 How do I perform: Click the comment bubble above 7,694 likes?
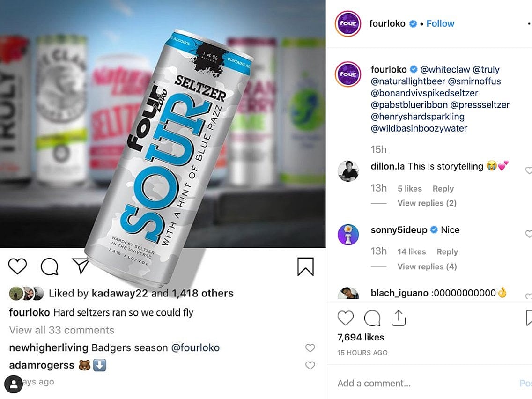coord(372,318)
